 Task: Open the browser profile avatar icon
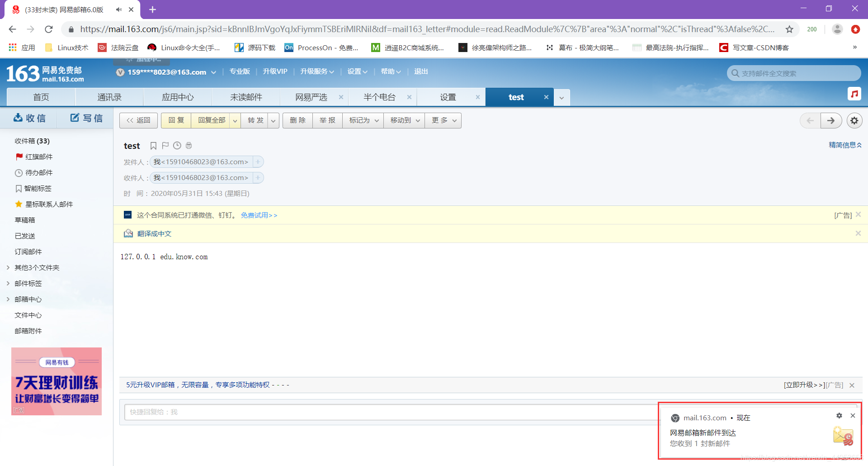(837, 29)
